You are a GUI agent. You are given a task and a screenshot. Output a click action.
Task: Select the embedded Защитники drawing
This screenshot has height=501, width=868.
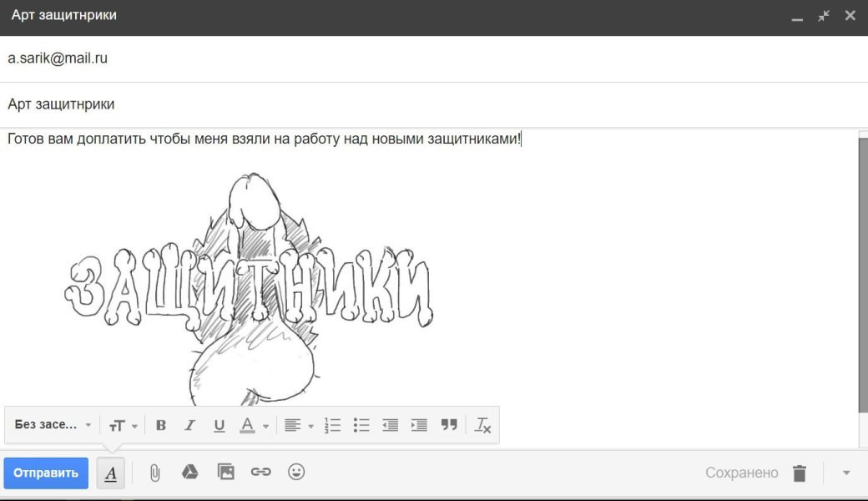point(249,289)
